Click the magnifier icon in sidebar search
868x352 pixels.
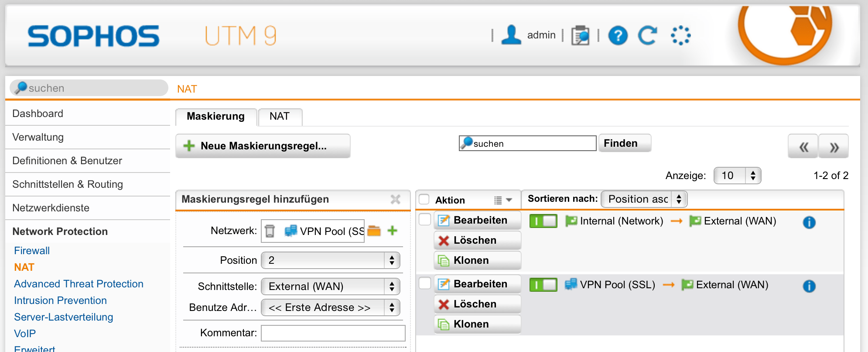21,88
